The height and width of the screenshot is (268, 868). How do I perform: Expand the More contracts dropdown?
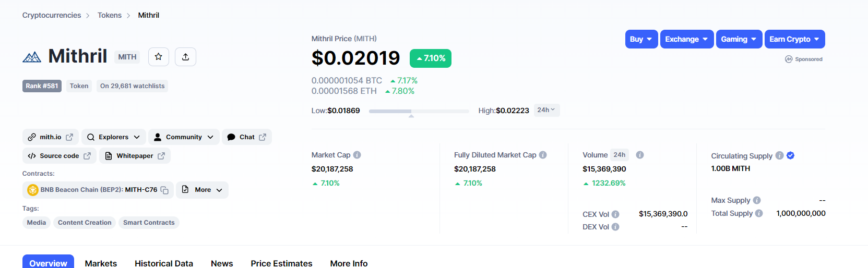(203, 190)
